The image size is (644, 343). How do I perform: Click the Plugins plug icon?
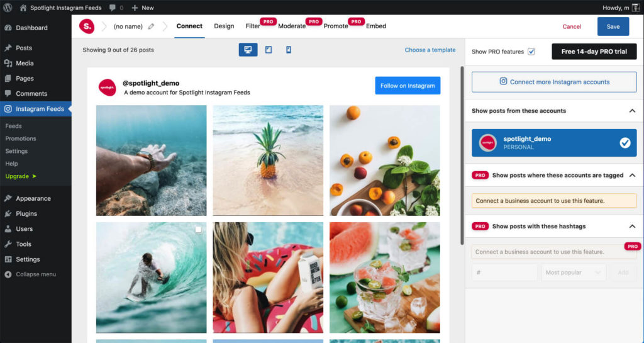pyautogui.click(x=8, y=213)
